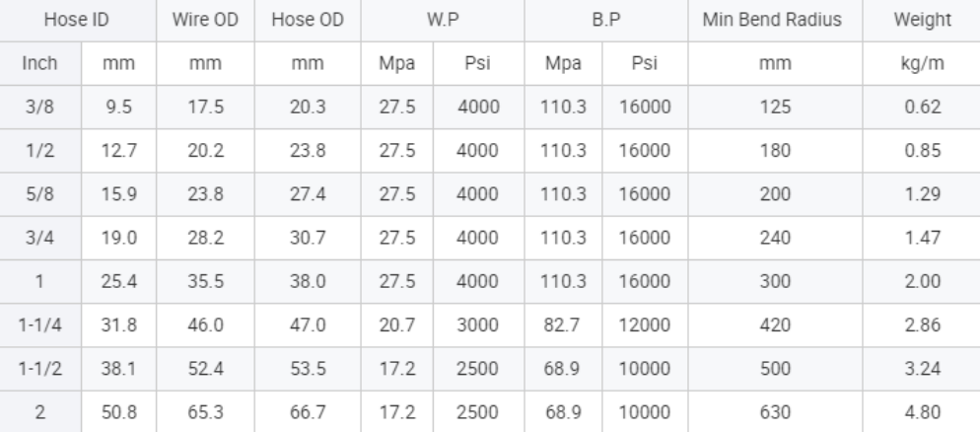Click the 0.62 weight value

(922, 107)
